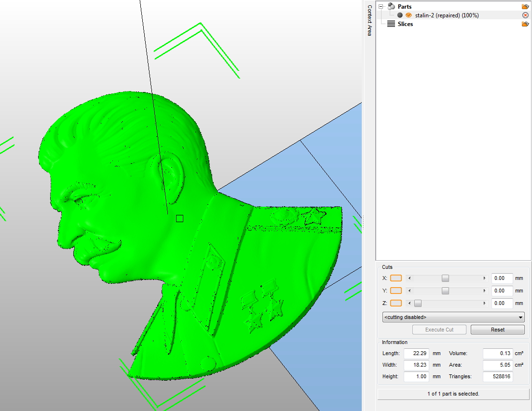Viewport: 532px width, 411px height.
Task: Click the Slices stacked-lines icon
Action: point(391,24)
